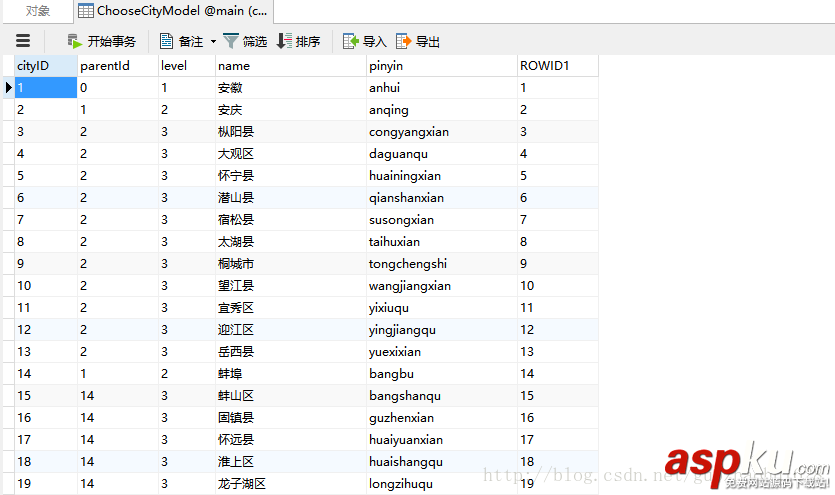Open the hamburger menu icon
The height and width of the screenshot is (495, 835).
click(x=23, y=41)
